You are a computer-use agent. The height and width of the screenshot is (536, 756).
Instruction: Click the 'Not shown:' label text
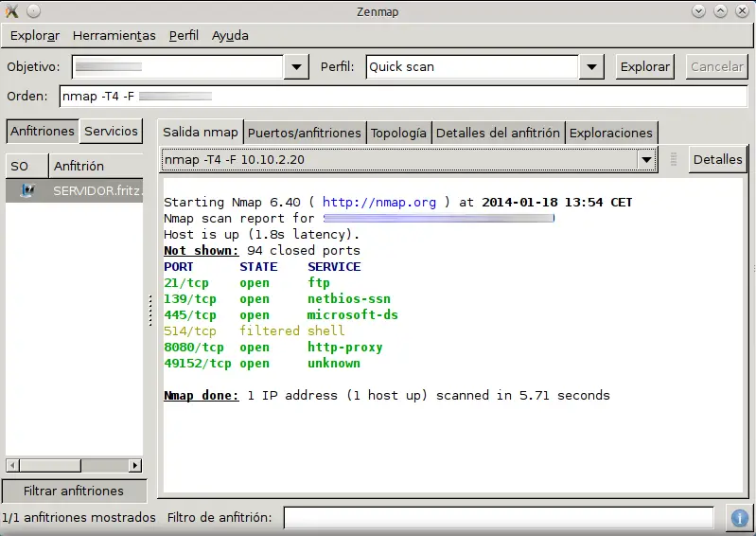tap(201, 250)
